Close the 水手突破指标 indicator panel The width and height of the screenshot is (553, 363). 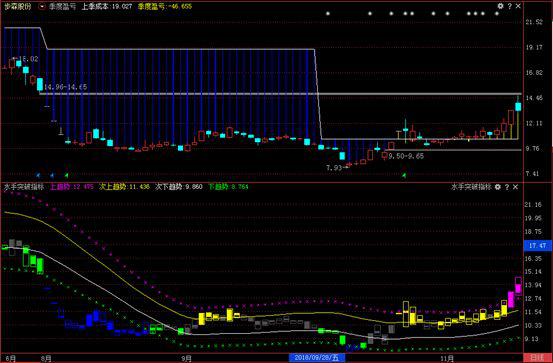[x=515, y=187]
